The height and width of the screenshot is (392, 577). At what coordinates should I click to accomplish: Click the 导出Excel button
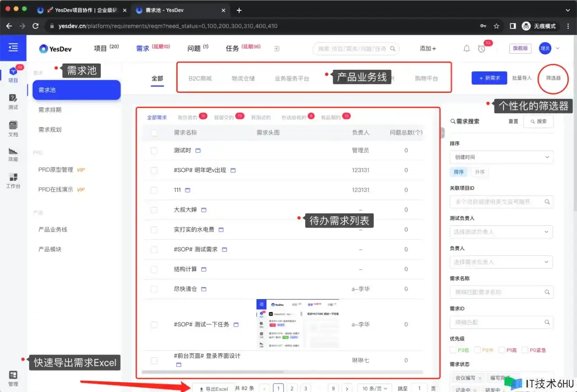pos(214,388)
